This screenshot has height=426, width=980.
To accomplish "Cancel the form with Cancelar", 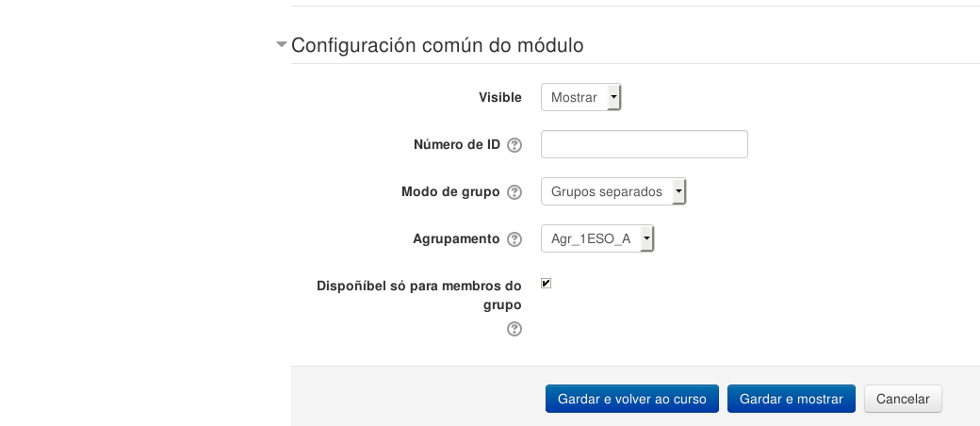I will (903, 399).
